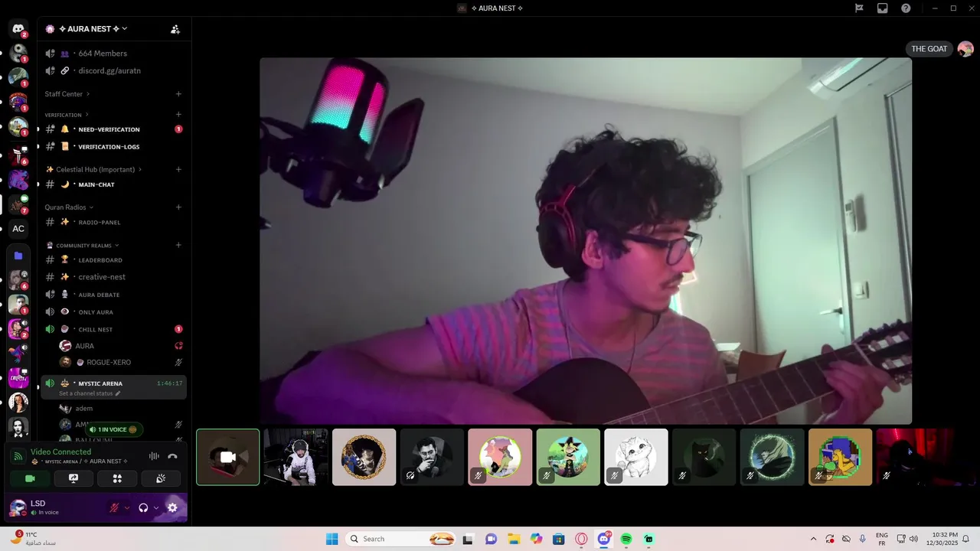Unmute the microphone
980x551 pixels.
114,507
